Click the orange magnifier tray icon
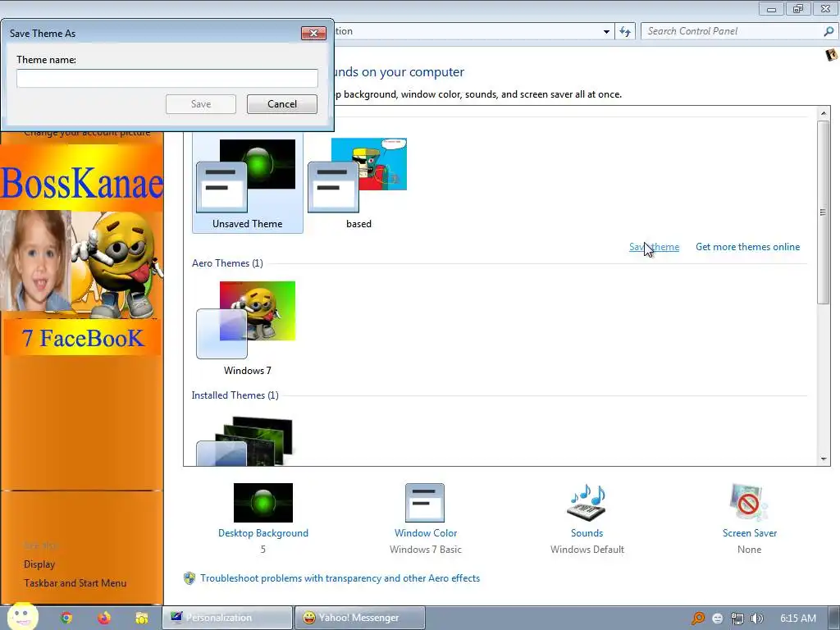Viewport: 840px width, 630px height. (697, 619)
